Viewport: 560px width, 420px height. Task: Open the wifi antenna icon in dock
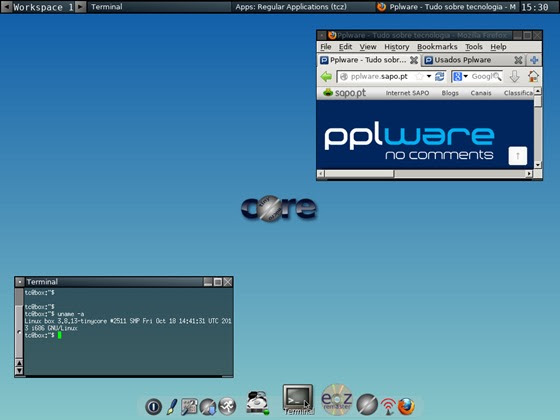[388, 406]
